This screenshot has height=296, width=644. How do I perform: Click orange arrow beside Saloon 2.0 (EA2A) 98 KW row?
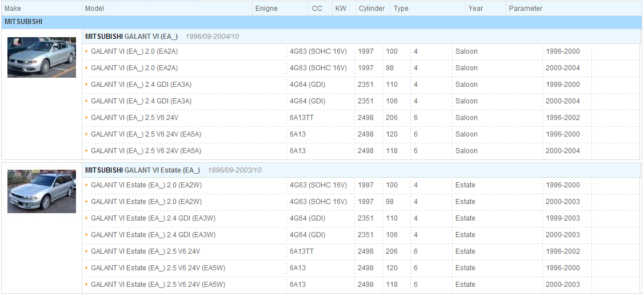click(87, 68)
